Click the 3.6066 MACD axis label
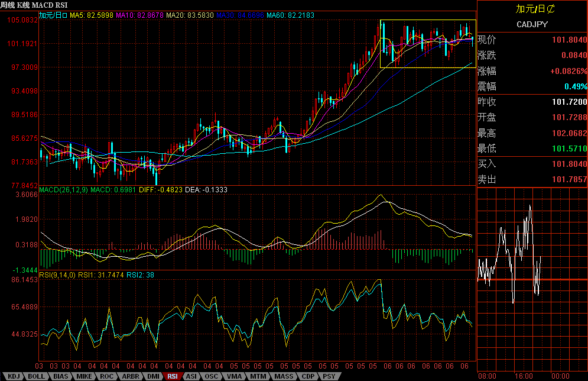 click(26, 195)
